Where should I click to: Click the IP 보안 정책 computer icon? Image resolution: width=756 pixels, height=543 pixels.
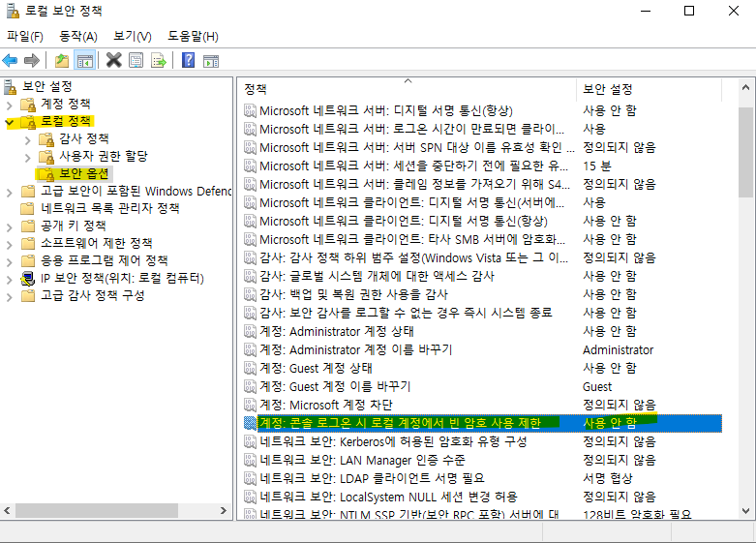(x=28, y=278)
